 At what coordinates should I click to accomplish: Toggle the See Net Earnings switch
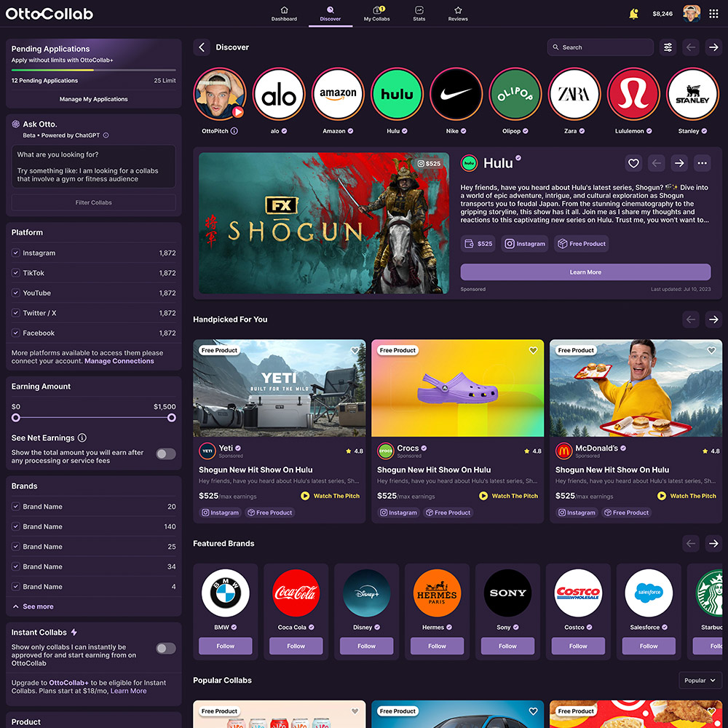[x=166, y=454]
